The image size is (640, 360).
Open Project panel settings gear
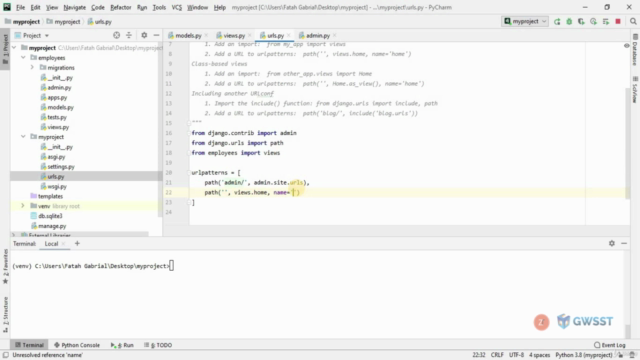[x=144, y=36]
